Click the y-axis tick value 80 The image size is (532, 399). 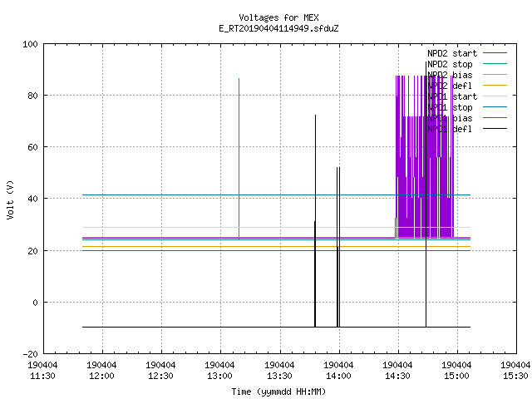[x=32, y=96]
